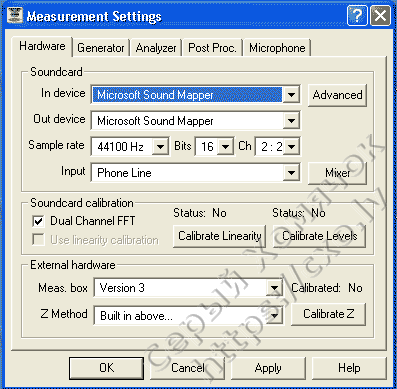This screenshot has width=397, height=389.
Task: Start Calibrate Linearity
Action: [x=220, y=236]
